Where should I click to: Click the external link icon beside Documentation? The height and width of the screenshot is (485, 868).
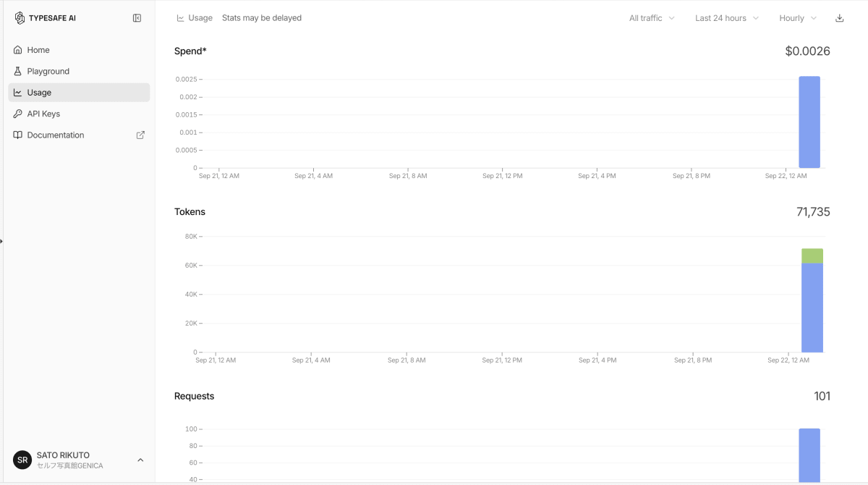coord(140,135)
